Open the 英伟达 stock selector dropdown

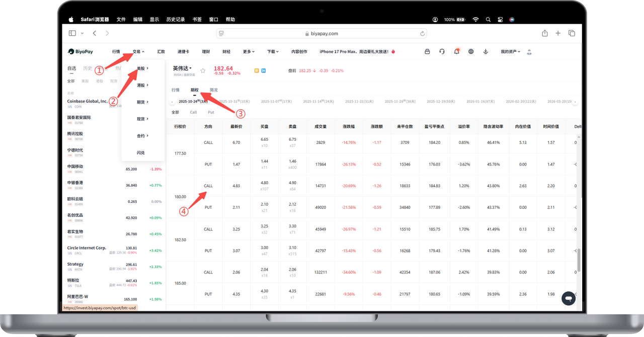tap(183, 68)
